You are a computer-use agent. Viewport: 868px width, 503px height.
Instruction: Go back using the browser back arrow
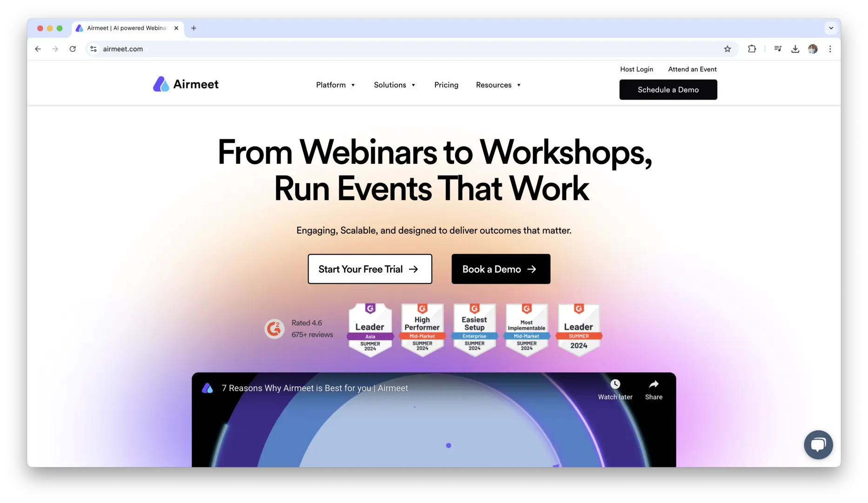point(38,49)
